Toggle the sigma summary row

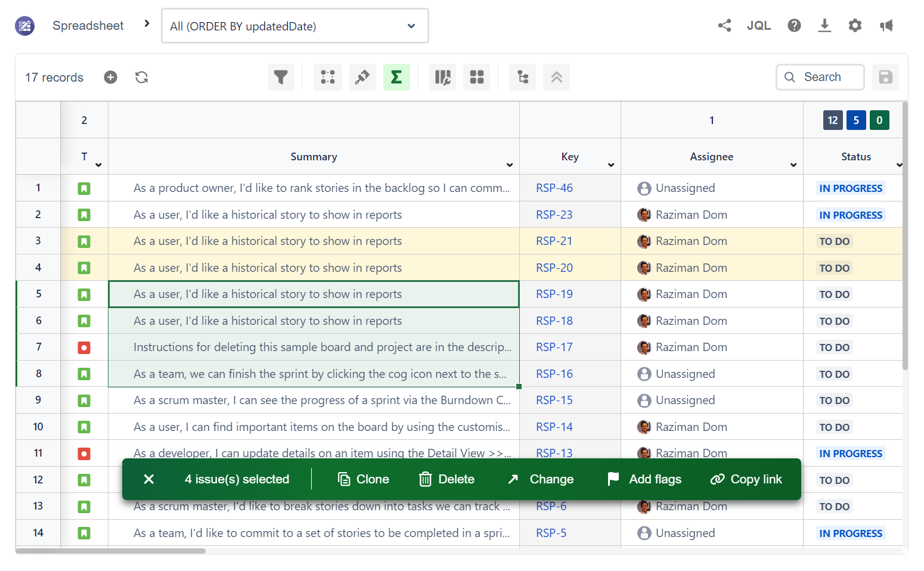(x=396, y=77)
